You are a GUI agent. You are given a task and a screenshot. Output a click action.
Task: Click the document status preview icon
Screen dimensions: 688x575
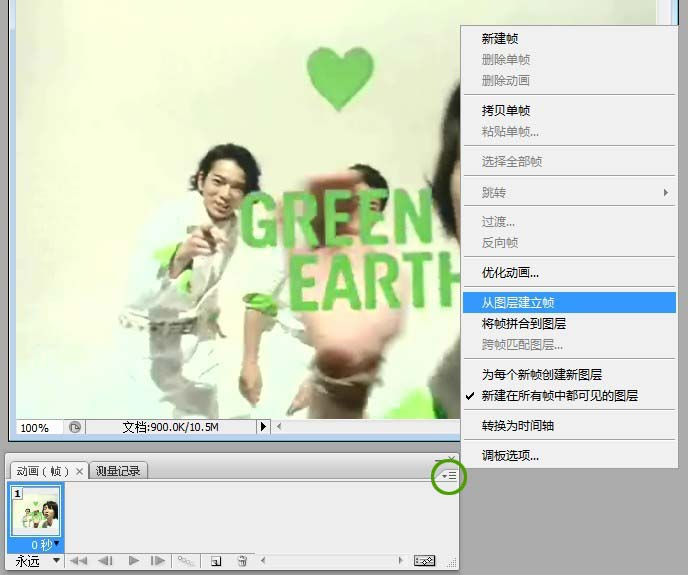point(75,427)
